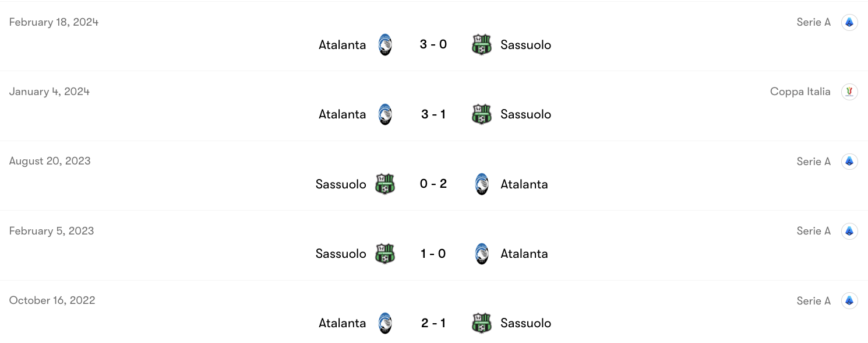The image size is (868, 343).
Task: Open the Serie A icon beside the August 20 match
Action: pos(849,162)
